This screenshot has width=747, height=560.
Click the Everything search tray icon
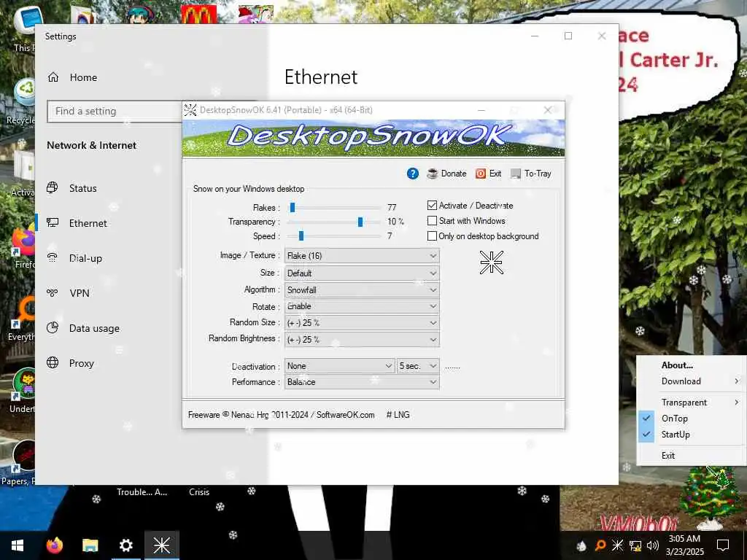(600, 545)
